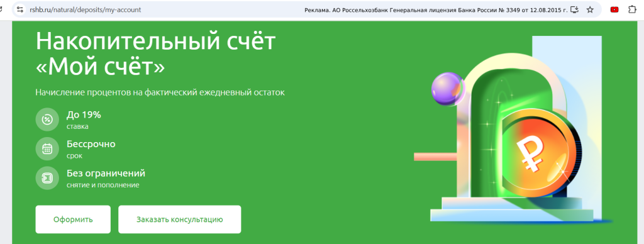Screen dimensions: 644x244
Task: Click the Заказать консультацию button
Action: (x=179, y=219)
